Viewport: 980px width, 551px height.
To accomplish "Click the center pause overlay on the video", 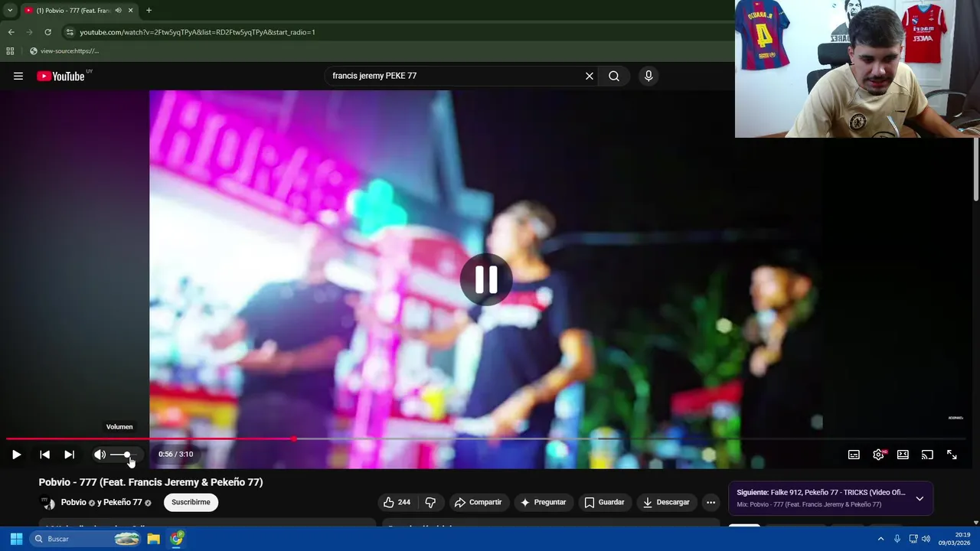I will coord(486,279).
